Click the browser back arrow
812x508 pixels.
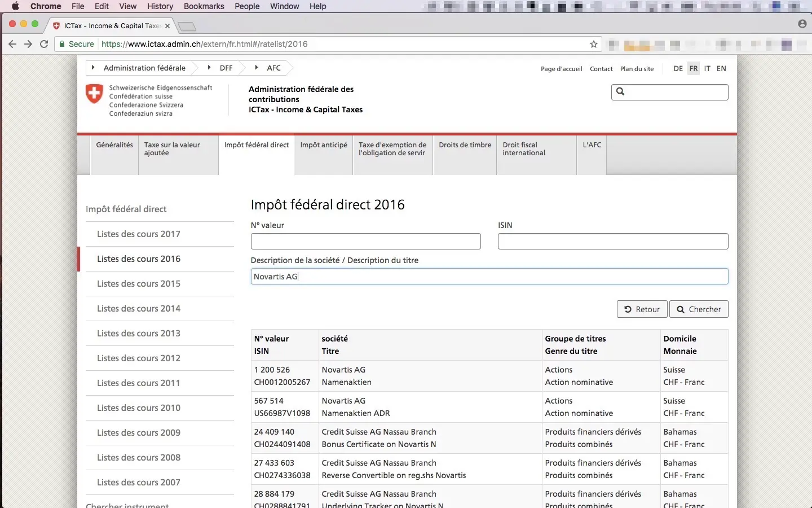[x=12, y=44]
